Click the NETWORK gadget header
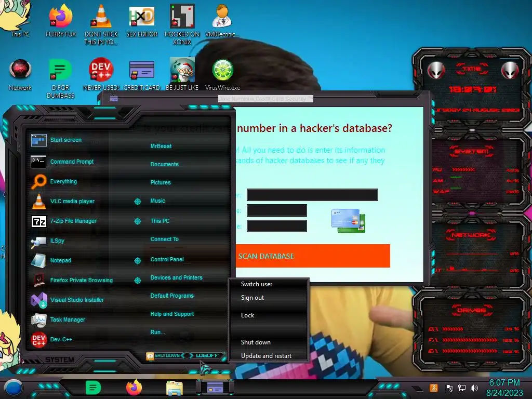 [x=471, y=235]
